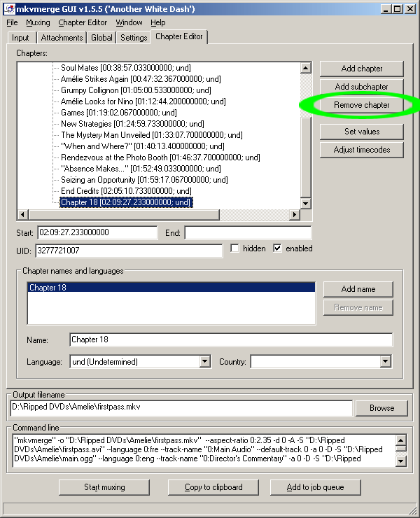The width and height of the screenshot is (420, 518).
Task: Click the Browse button for output file
Action: (x=381, y=408)
